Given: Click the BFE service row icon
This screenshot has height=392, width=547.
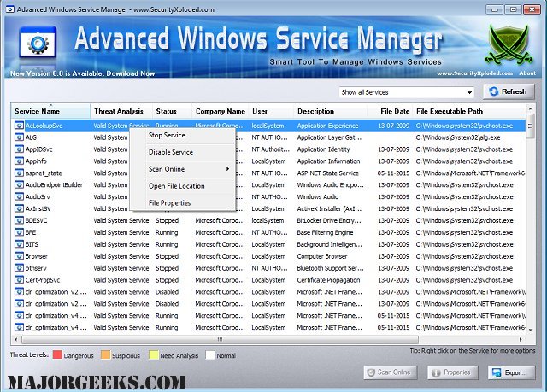Looking at the screenshot, I should [x=19, y=232].
